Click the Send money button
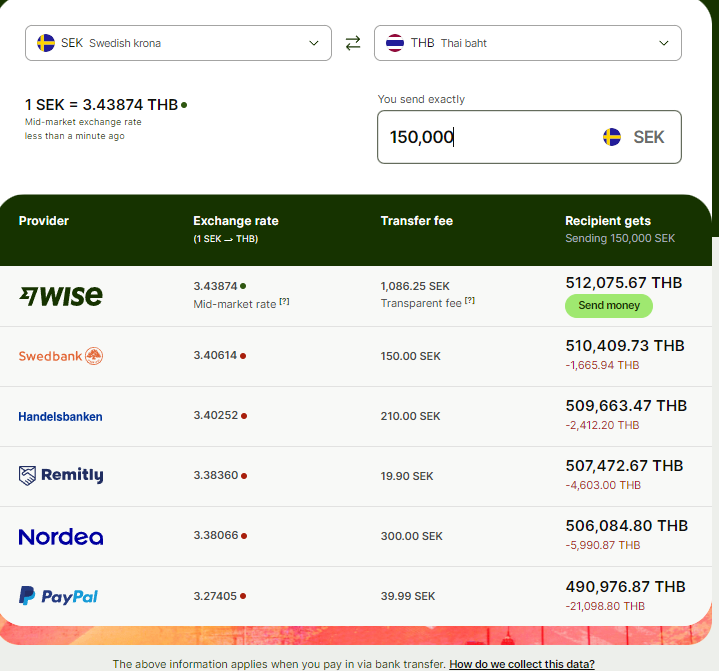The width and height of the screenshot is (719, 671). point(609,305)
